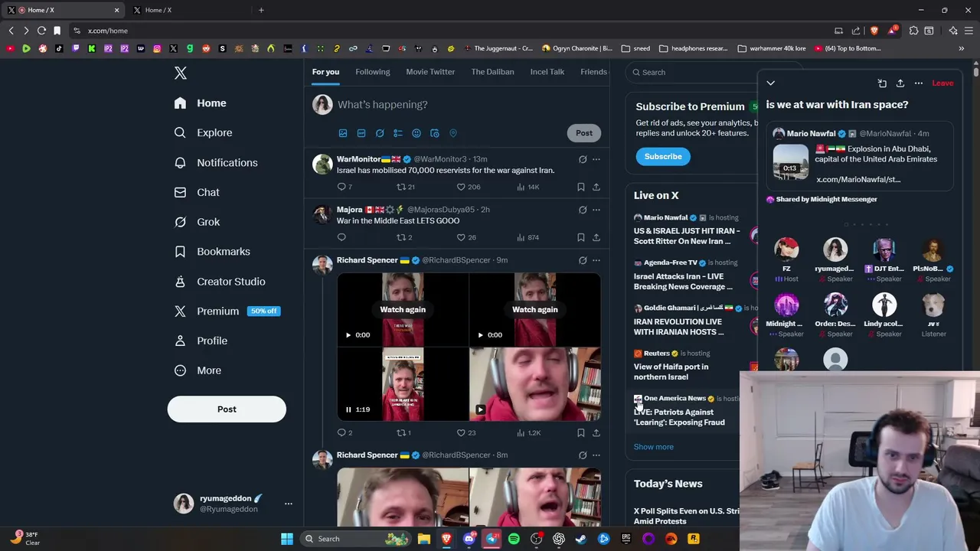980x551 pixels.
Task: Share the Majora post
Action: 596,237
